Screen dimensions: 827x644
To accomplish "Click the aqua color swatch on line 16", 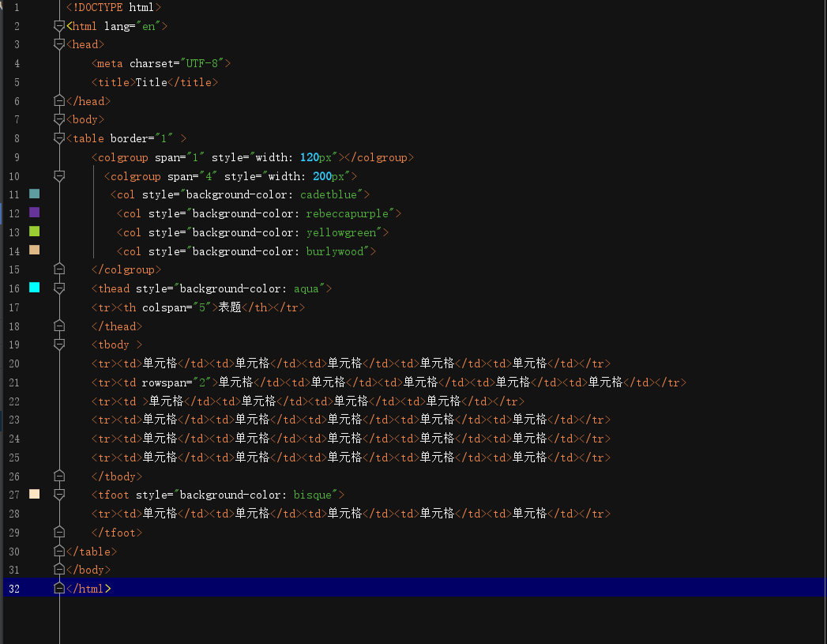I will tap(34, 288).
